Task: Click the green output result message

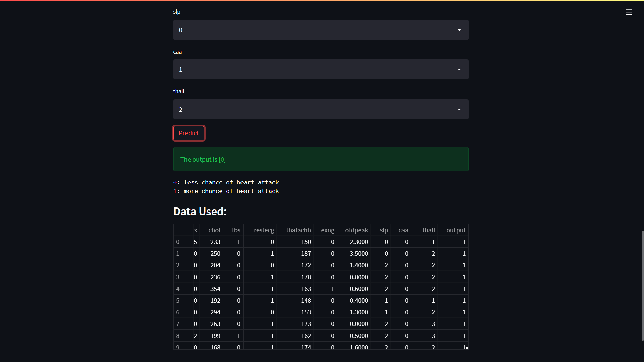Action: click(x=321, y=160)
